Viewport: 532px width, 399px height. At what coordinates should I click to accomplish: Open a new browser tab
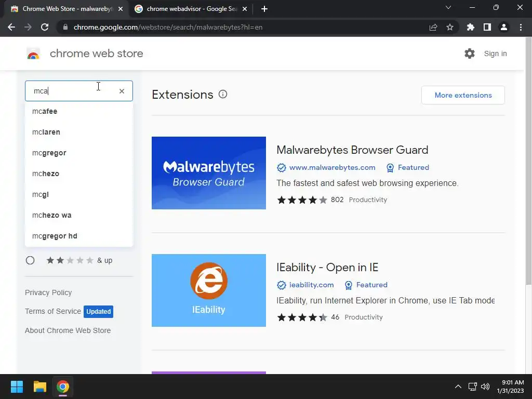pyautogui.click(x=264, y=9)
